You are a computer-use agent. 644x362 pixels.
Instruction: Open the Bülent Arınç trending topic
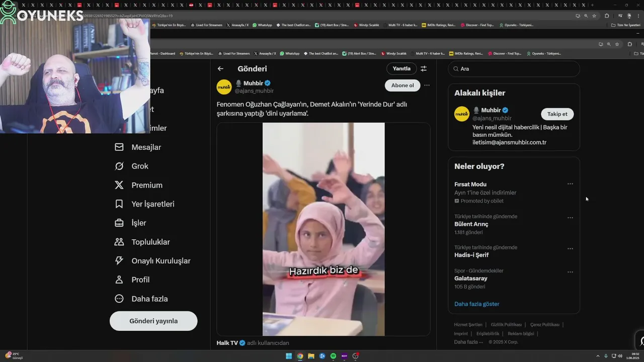[x=471, y=224]
